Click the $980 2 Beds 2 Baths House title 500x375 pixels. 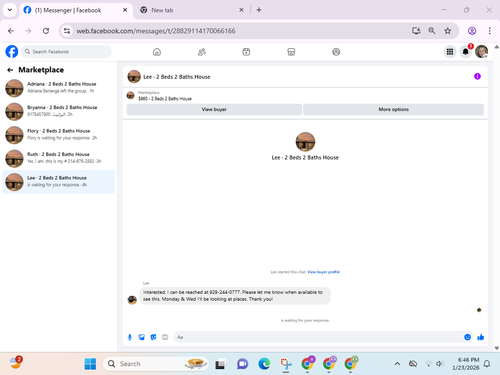point(165,99)
